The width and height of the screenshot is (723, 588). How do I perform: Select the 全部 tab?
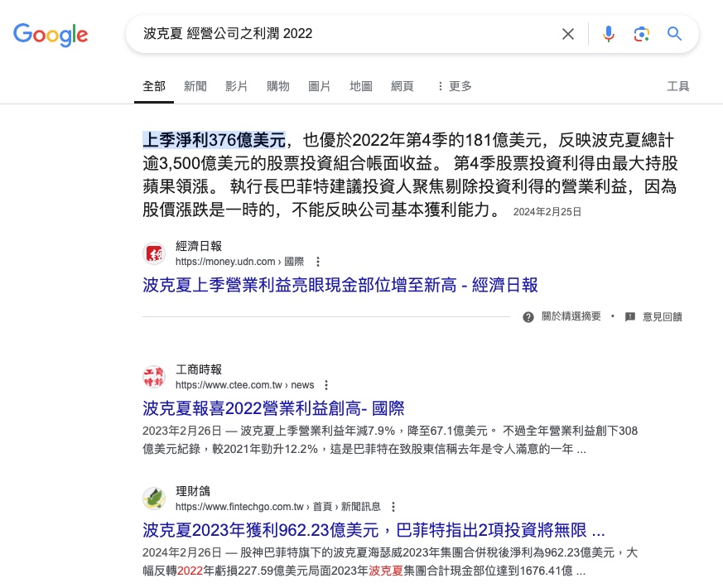click(154, 86)
